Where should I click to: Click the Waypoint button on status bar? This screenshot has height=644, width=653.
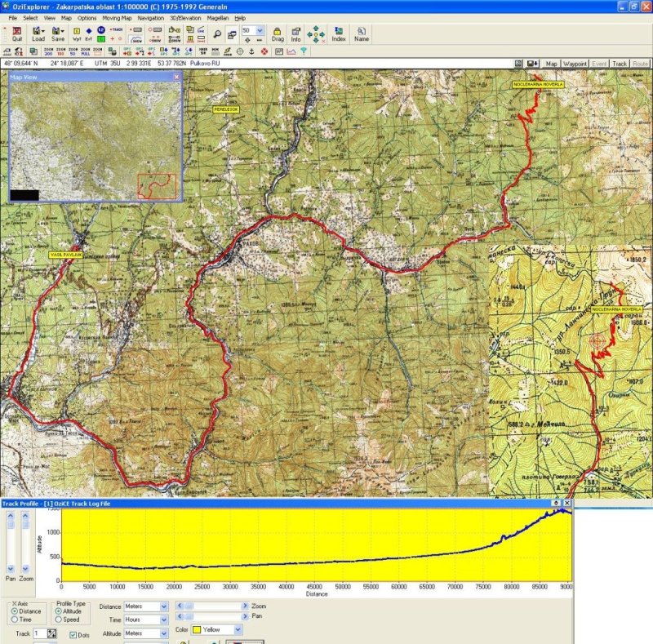[575, 63]
